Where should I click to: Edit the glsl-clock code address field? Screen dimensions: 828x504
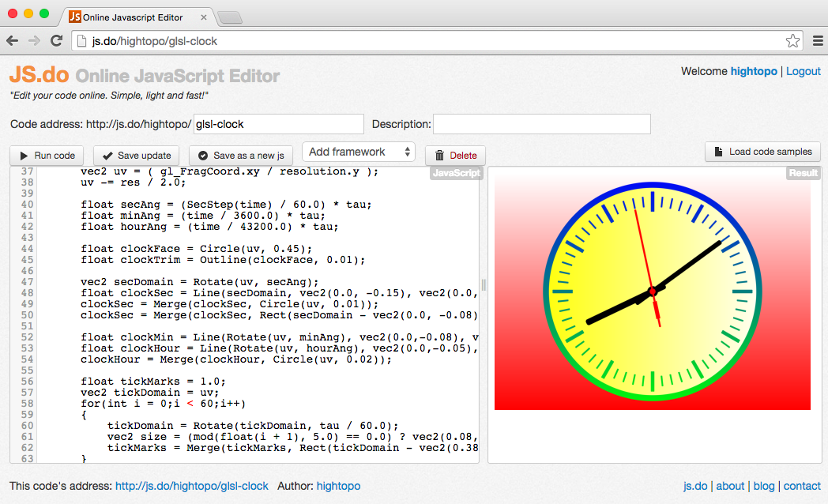click(x=279, y=124)
